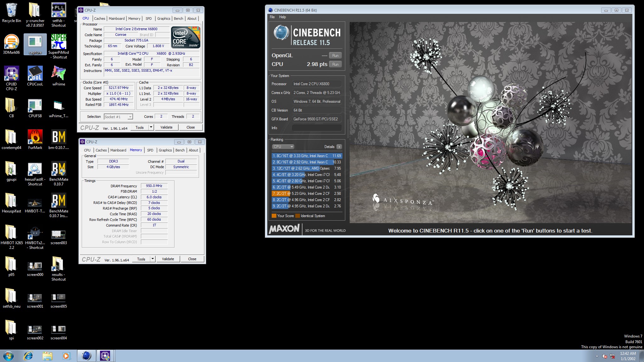644x362 pixels.
Task: Open the HWBOT X265 2.2 folder
Action: (x=11, y=237)
